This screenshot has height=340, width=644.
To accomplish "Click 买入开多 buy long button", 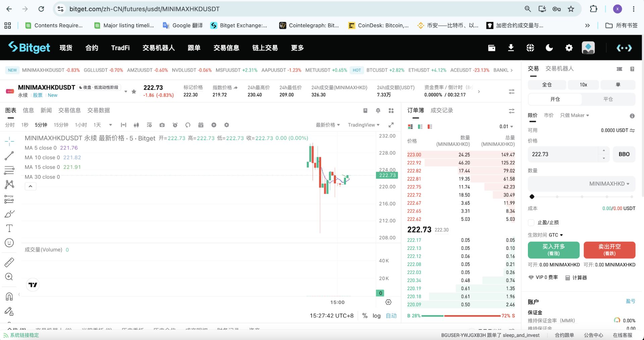I will (554, 250).
